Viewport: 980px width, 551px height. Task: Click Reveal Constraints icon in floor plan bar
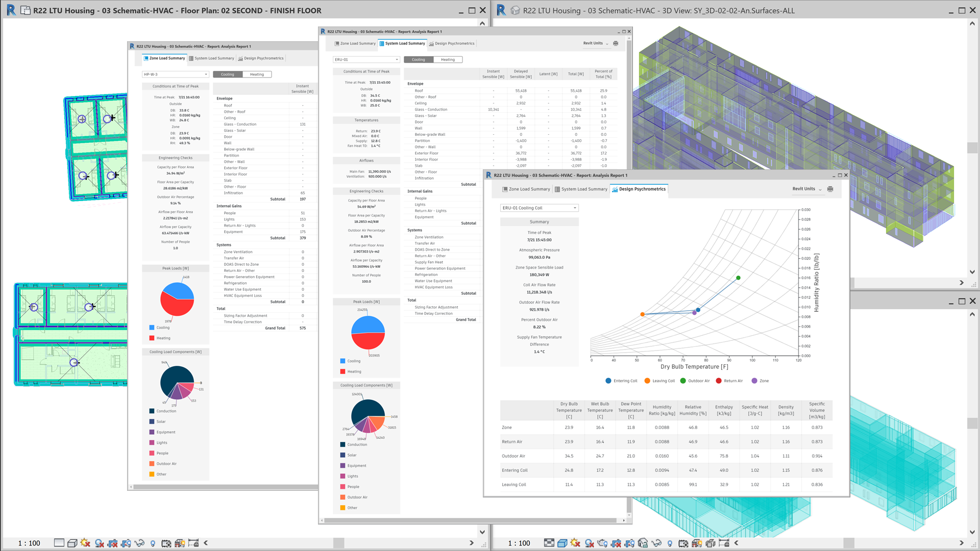click(x=193, y=543)
